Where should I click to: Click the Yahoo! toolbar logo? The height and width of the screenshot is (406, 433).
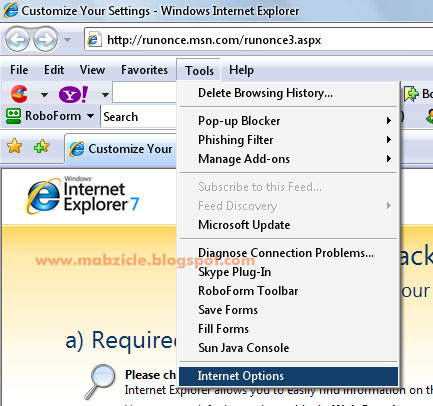pos(73,94)
